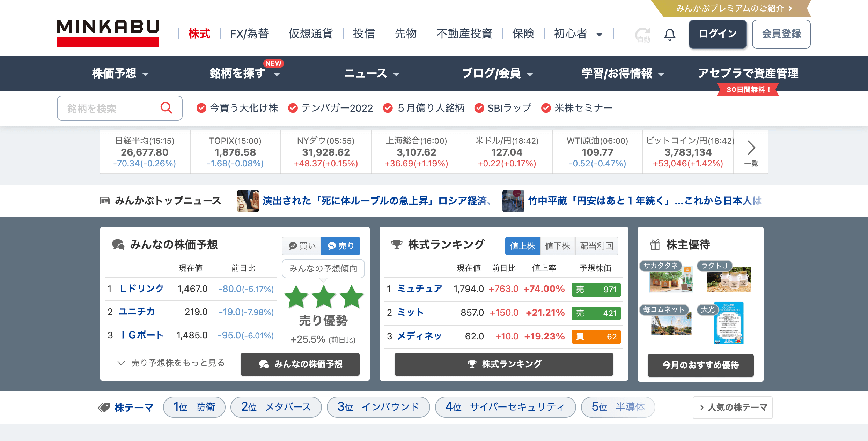Click the 今月のおすすめ優待 button

700,365
